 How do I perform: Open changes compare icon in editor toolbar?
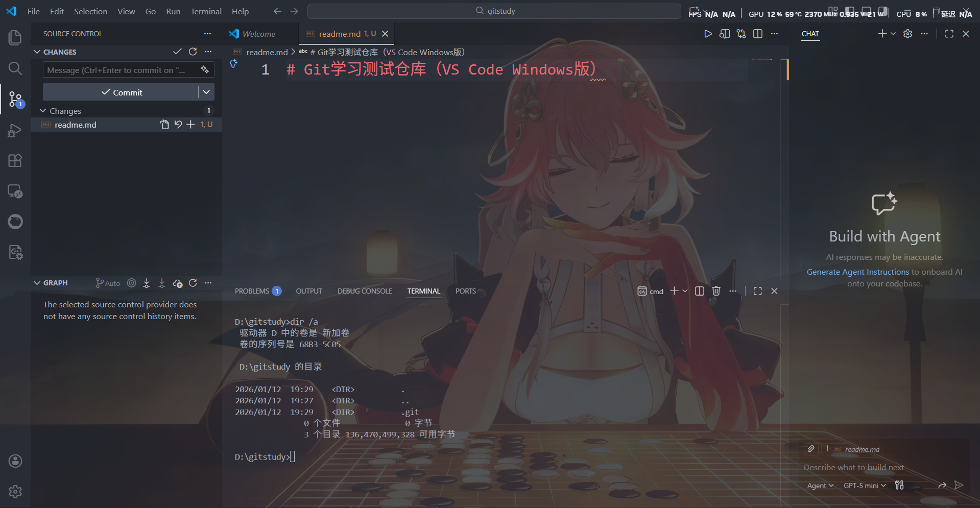pyautogui.click(x=741, y=34)
